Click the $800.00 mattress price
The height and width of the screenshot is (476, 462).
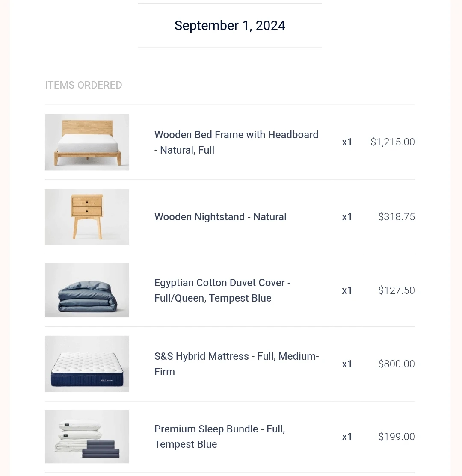click(397, 364)
